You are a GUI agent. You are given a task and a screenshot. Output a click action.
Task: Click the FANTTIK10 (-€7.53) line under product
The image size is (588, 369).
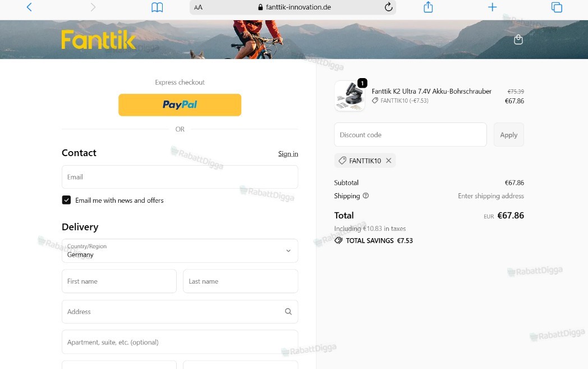(x=400, y=101)
